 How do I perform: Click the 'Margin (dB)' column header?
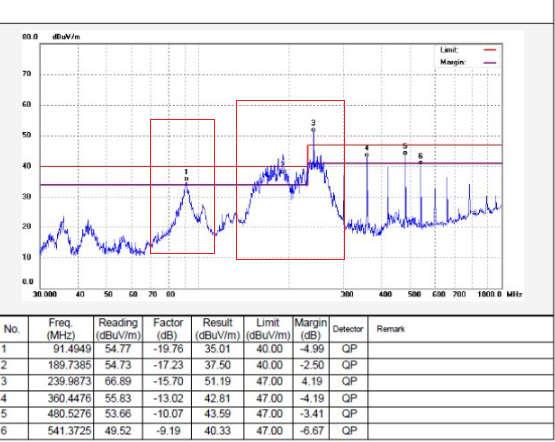tap(311, 329)
